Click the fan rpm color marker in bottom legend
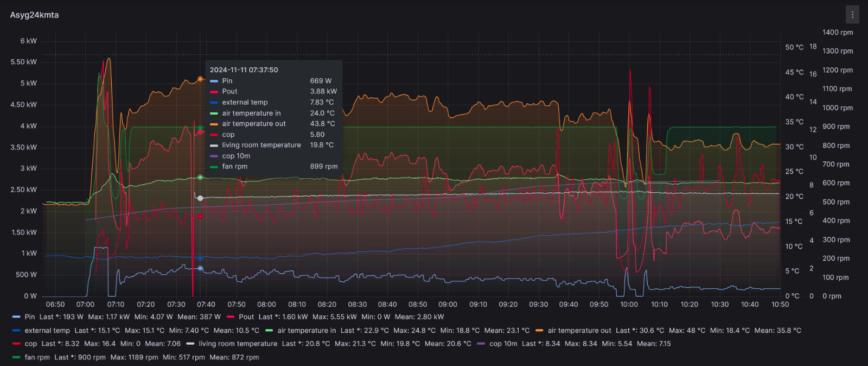The width and height of the screenshot is (868, 366). click(x=16, y=357)
